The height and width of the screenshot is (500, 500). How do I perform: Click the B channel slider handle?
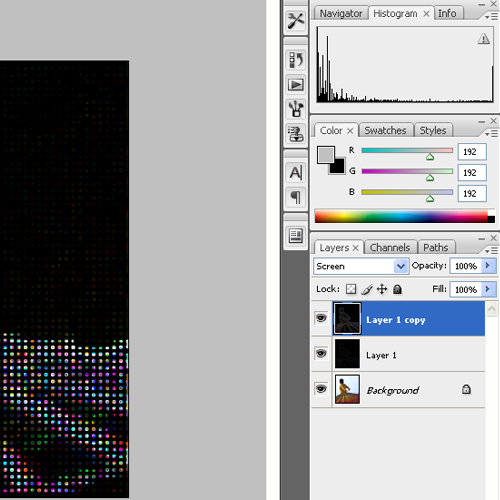point(430,199)
